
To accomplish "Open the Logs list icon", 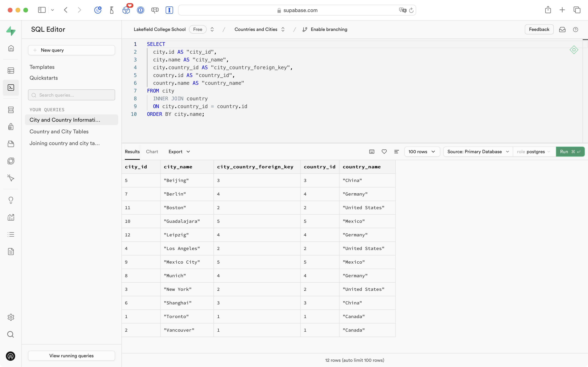I will [x=11, y=234].
